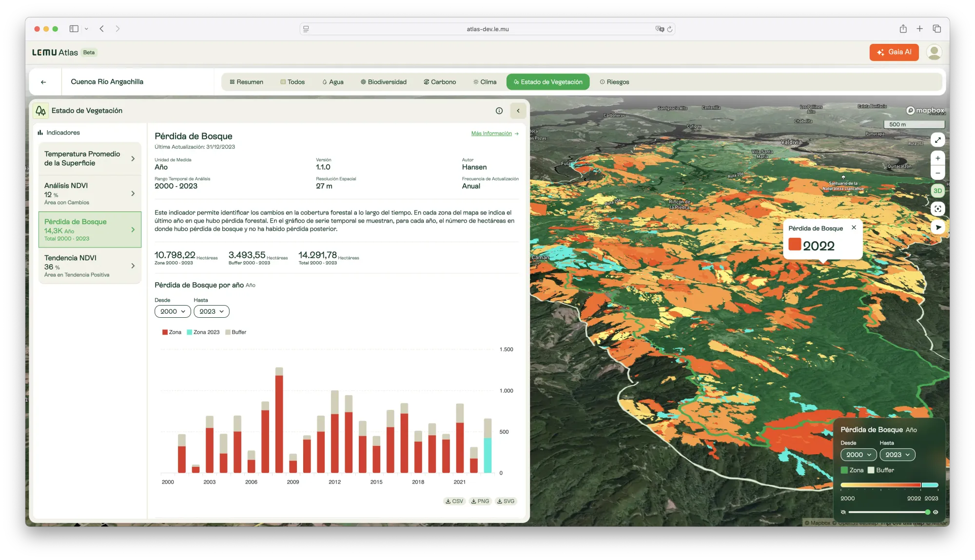Screen dimensions: 975x560
Task: Launch Gaia AI with the orange button
Action: coord(894,52)
